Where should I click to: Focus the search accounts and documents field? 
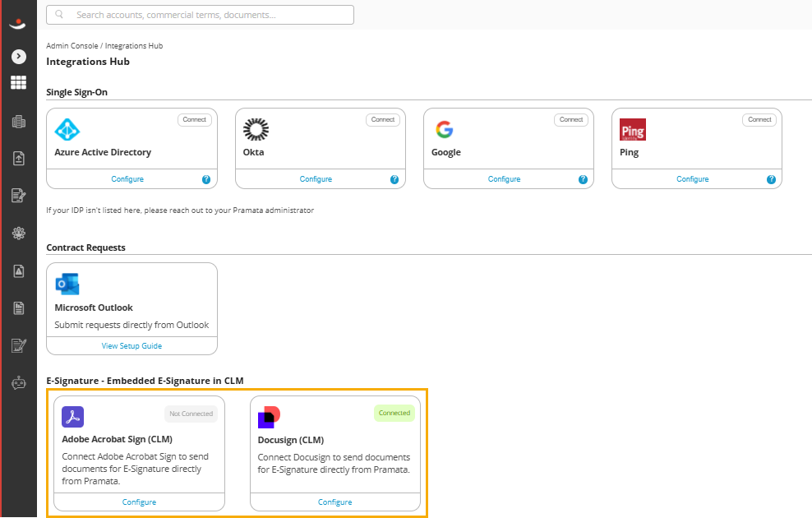pyautogui.click(x=200, y=15)
